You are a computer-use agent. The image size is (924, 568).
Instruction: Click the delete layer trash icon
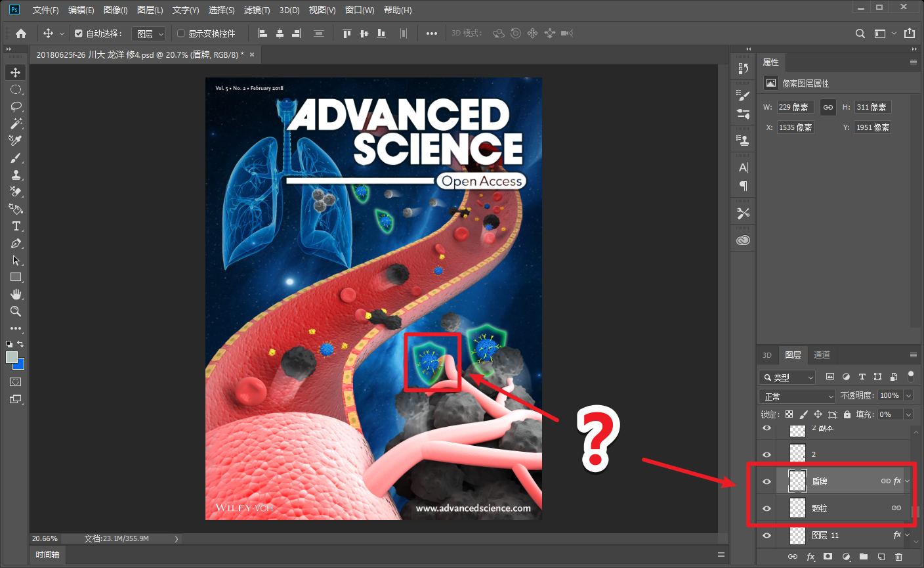click(899, 557)
